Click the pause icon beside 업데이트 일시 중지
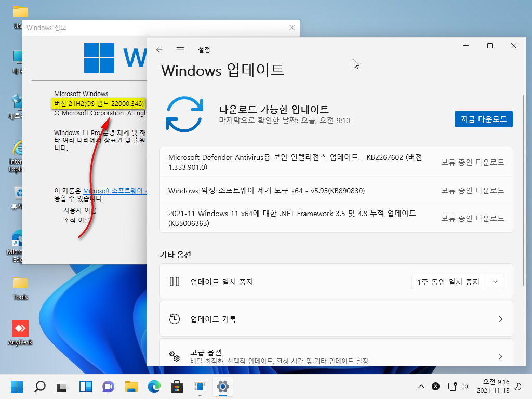 pos(175,282)
